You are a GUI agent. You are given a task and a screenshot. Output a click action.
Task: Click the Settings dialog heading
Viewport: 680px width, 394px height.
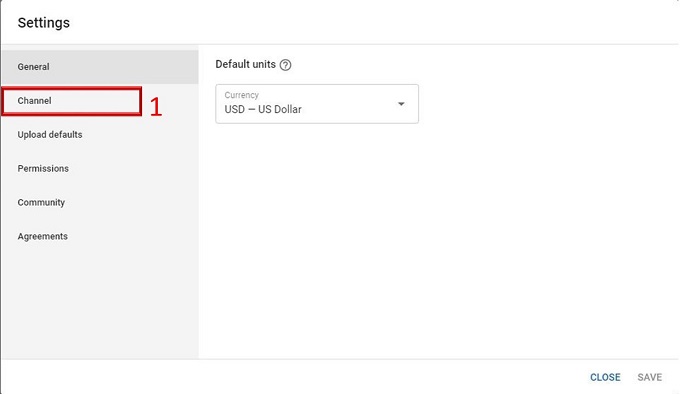point(43,23)
